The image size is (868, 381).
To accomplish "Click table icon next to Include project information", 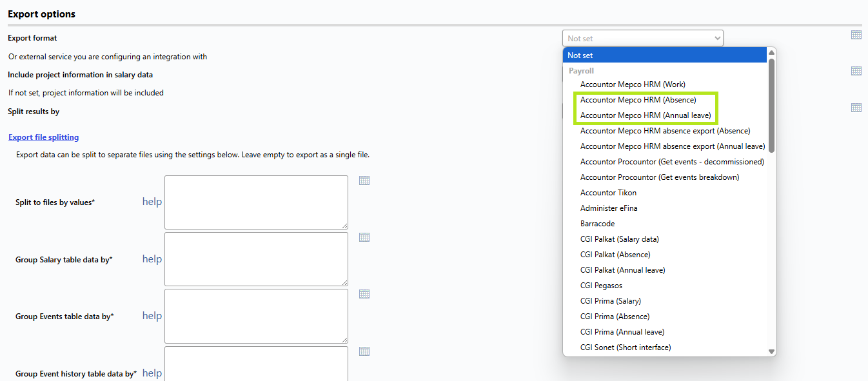I will 856,71.
